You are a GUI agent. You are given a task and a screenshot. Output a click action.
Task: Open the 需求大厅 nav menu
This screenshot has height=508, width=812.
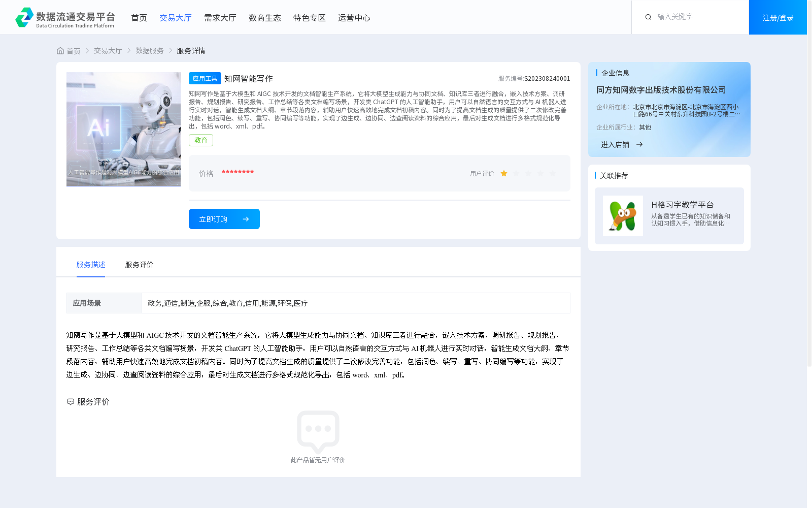220,18
